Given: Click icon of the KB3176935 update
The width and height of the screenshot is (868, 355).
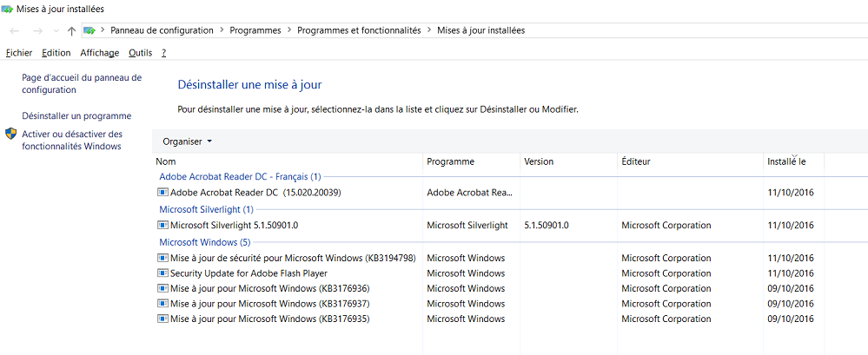Looking at the screenshot, I should point(162,319).
